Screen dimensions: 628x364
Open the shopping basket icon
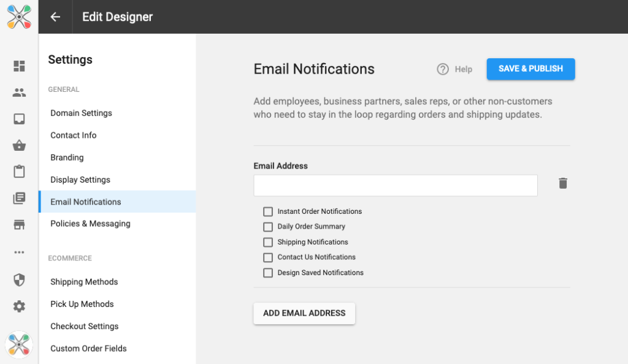point(19,145)
